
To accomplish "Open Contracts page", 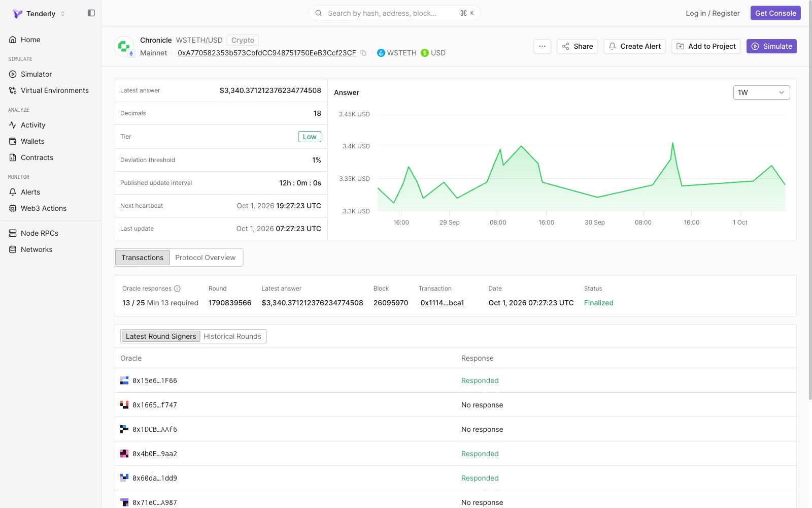I will [x=37, y=157].
